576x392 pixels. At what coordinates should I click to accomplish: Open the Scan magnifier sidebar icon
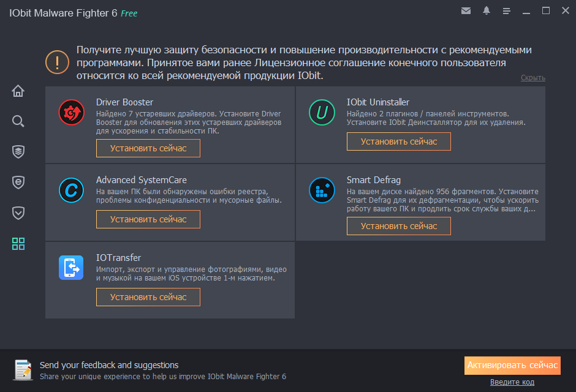(18, 121)
